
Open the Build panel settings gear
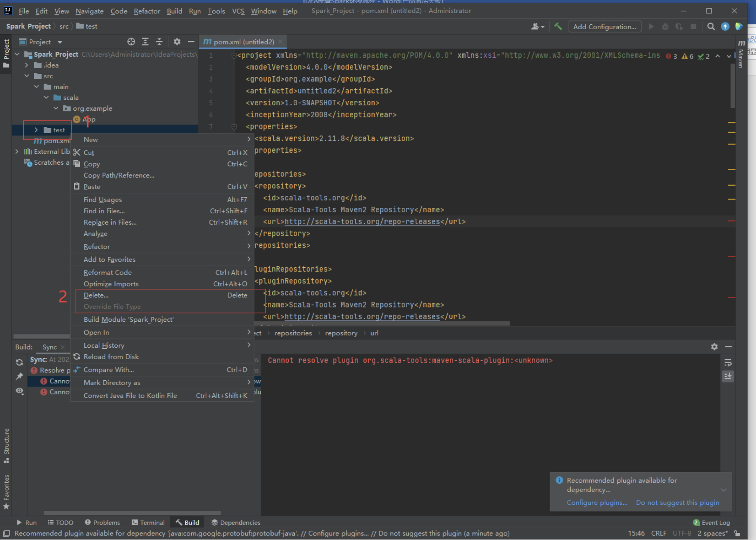(714, 347)
